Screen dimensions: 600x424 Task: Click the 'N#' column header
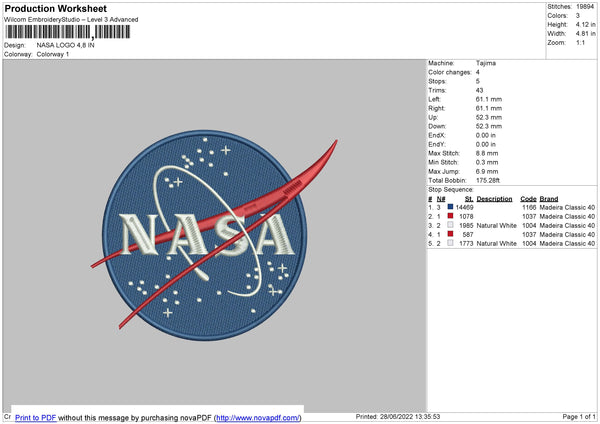point(441,199)
